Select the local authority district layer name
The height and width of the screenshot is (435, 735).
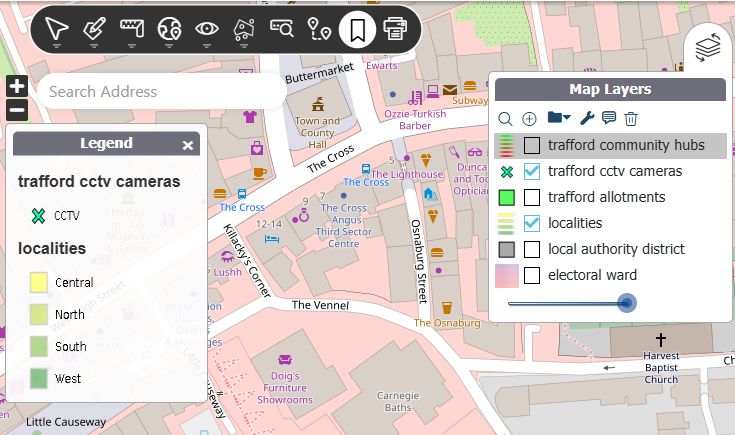coord(616,249)
